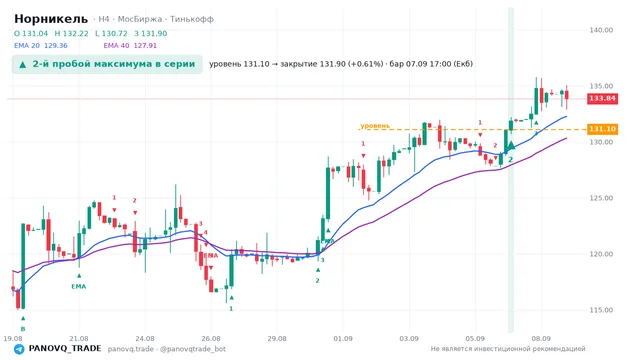Click the green 'EMA' marker near 21.08

click(79, 287)
